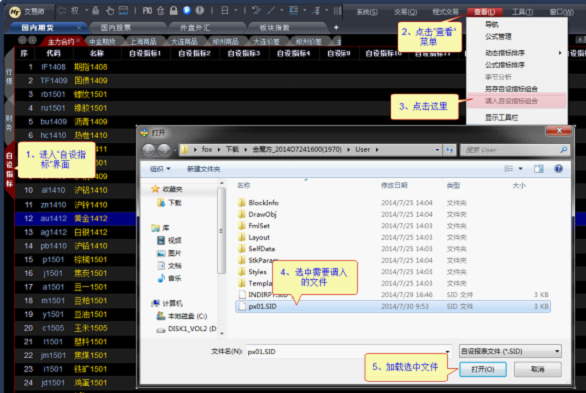Viewport: 586px width, 393px height.
Task: Click the Forward button in Open dialog
Action: point(164,150)
